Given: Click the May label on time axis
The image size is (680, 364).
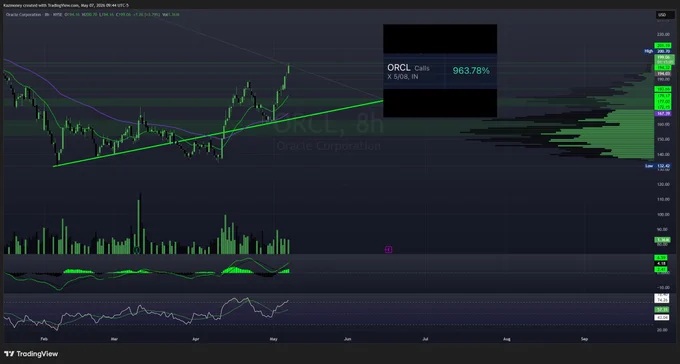Looking at the screenshot, I should point(273,339).
